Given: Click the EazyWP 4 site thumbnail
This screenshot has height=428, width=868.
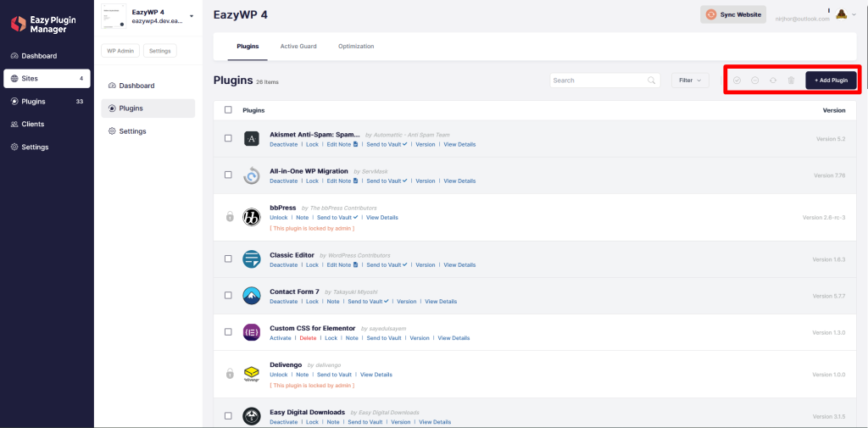Looking at the screenshot, I should coord(114,17).
